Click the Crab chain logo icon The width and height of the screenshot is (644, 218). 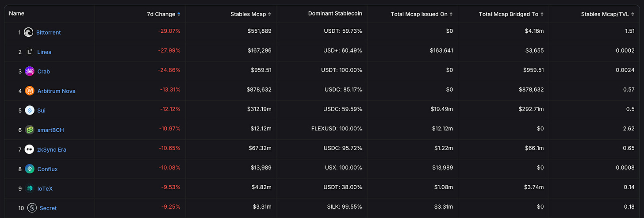click(x=30, y=71)
